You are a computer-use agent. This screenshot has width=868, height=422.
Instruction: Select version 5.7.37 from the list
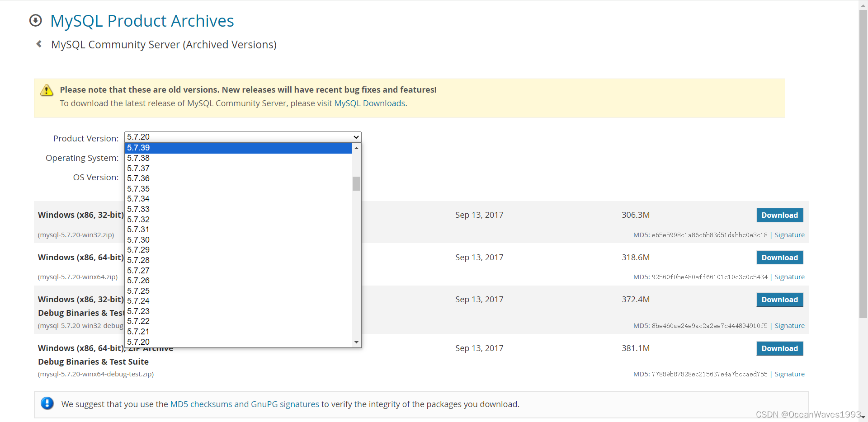238,169
